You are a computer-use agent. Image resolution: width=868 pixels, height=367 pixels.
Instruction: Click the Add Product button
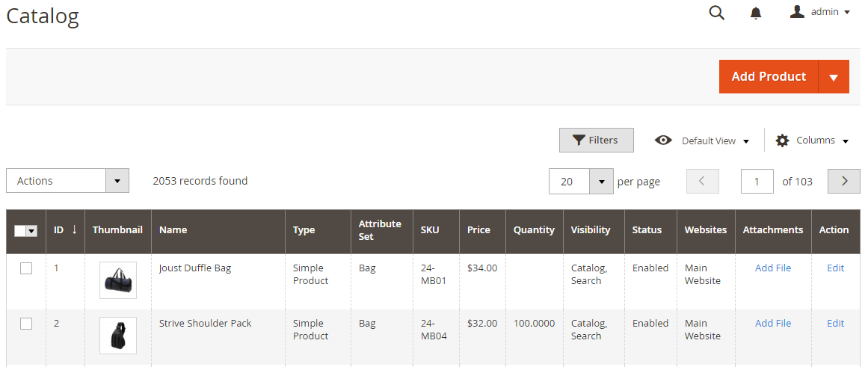point(769,77)
